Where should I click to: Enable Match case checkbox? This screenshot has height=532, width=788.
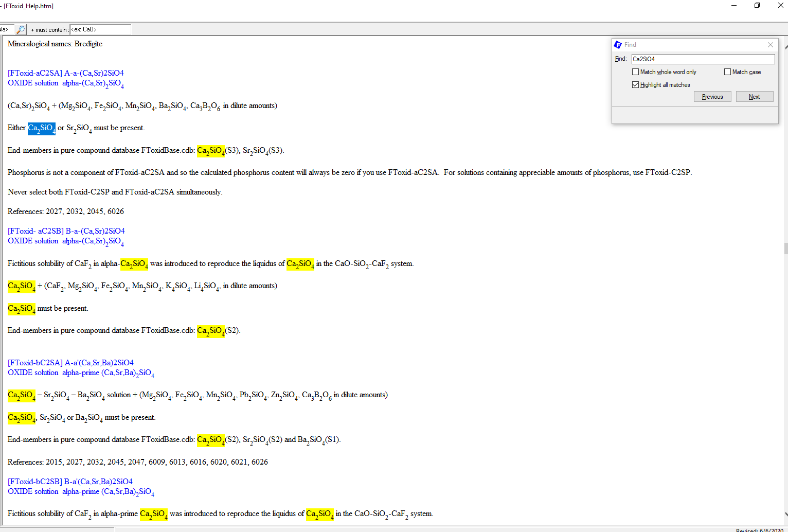coord(727,72)
